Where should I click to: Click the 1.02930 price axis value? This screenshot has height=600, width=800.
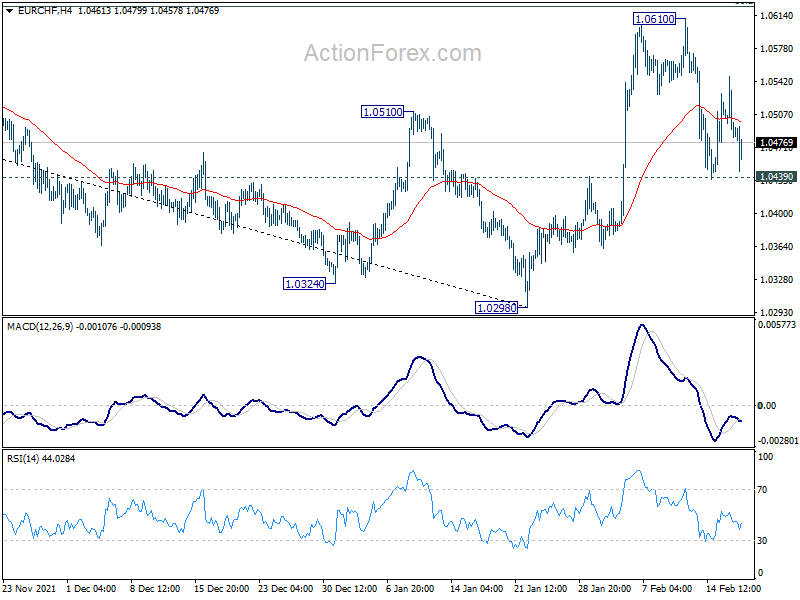click(x=777, y=312)
